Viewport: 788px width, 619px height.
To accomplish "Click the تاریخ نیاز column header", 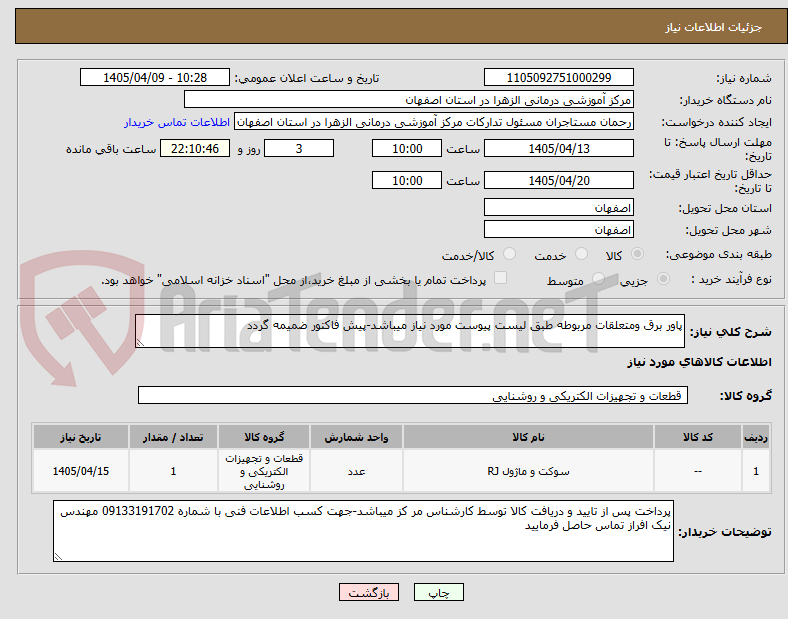I will pyautogui.click(x=81, y=437).
